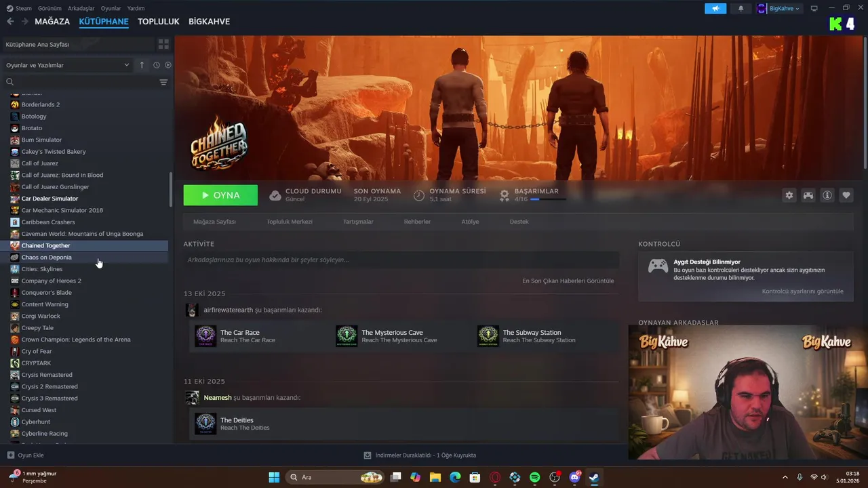
Task: Go to the MAĞAZA tab
Action: (x=52, y=22)
